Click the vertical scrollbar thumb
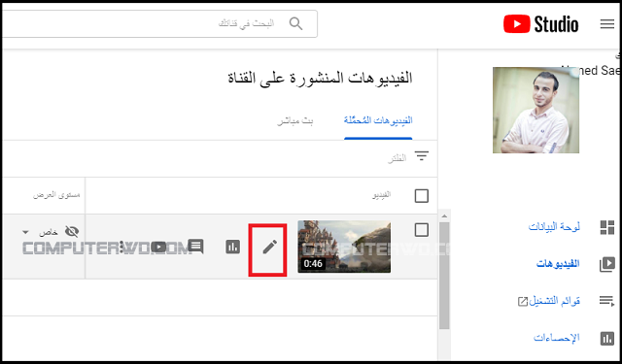The image size is (622, 364). click(x=444, y=276)
